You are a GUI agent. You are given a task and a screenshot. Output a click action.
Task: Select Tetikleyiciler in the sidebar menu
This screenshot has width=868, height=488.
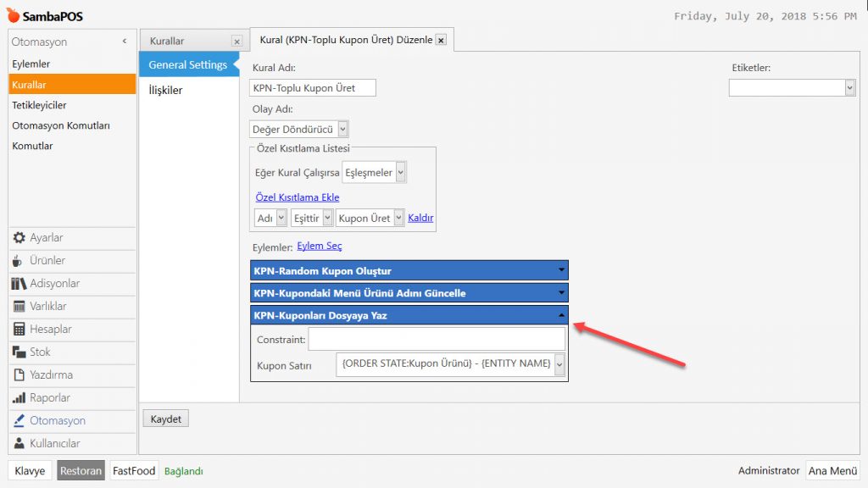tap(39, 105)
